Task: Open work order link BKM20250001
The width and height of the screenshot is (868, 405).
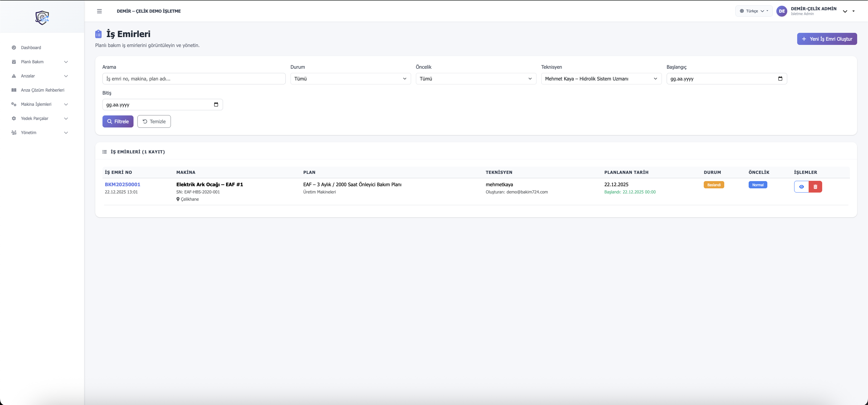Action: point(122,184)
